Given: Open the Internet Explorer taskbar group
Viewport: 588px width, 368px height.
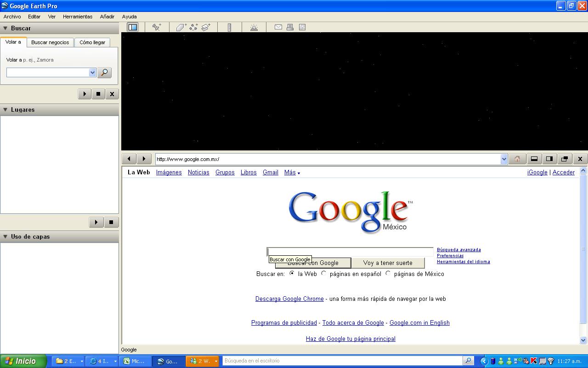Looking at the screenshot, I should coord(102,361).
